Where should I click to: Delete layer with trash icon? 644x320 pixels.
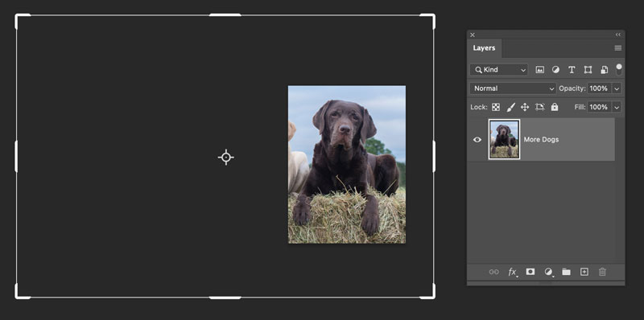tap(602, 272)
